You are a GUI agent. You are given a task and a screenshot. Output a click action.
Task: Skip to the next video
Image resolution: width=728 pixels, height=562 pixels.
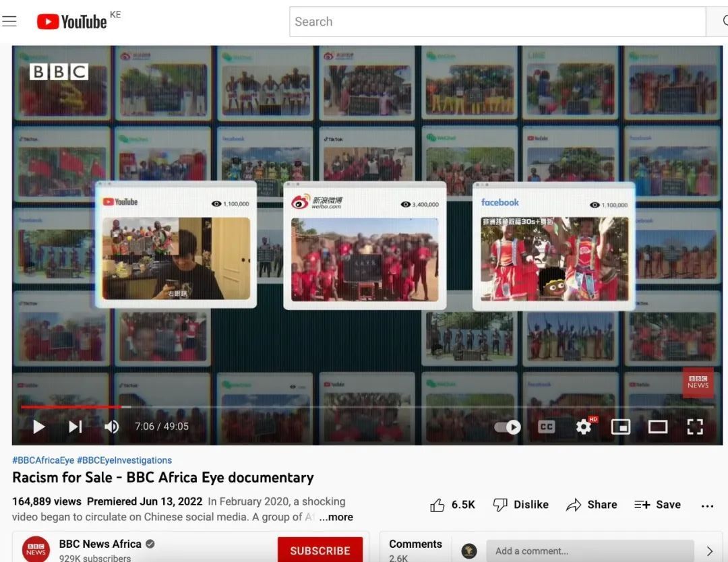[75, 427]
